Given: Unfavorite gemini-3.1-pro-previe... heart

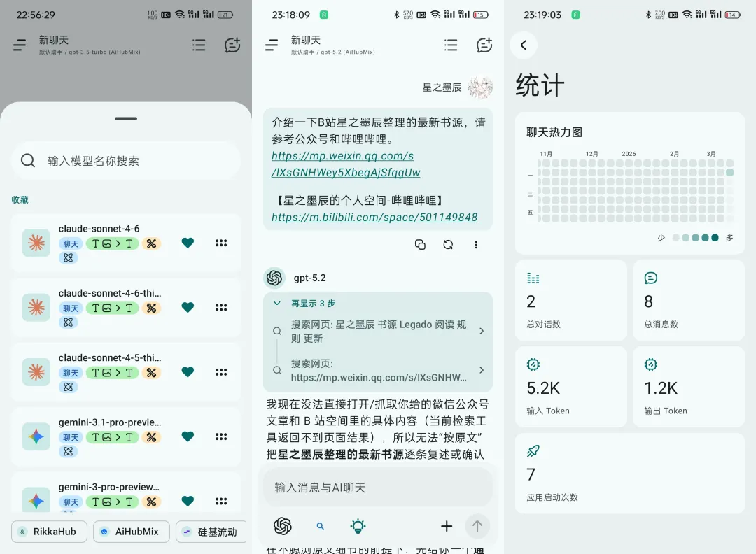Looking at the screenshot, I should tap(188, 436).
